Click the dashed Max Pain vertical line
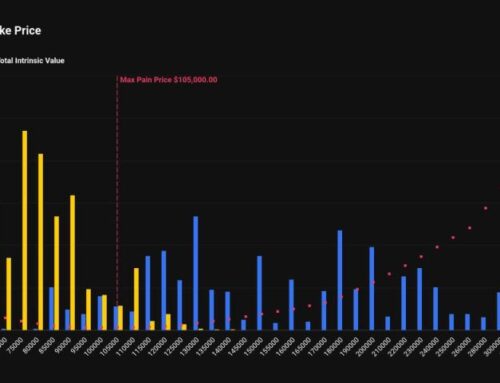Viewport: 500px width, 383px height. pyautogui.click(x=117, y=203)
